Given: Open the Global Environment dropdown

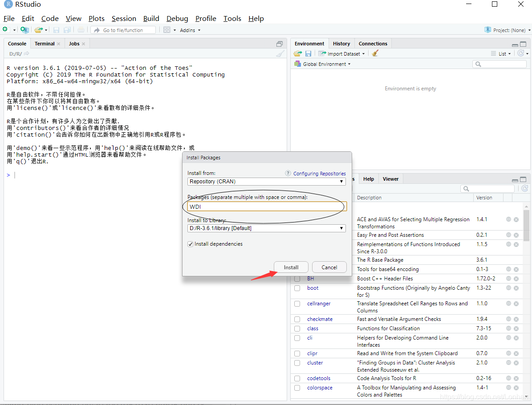Looking at the screenshot, I should click(322, 64).
